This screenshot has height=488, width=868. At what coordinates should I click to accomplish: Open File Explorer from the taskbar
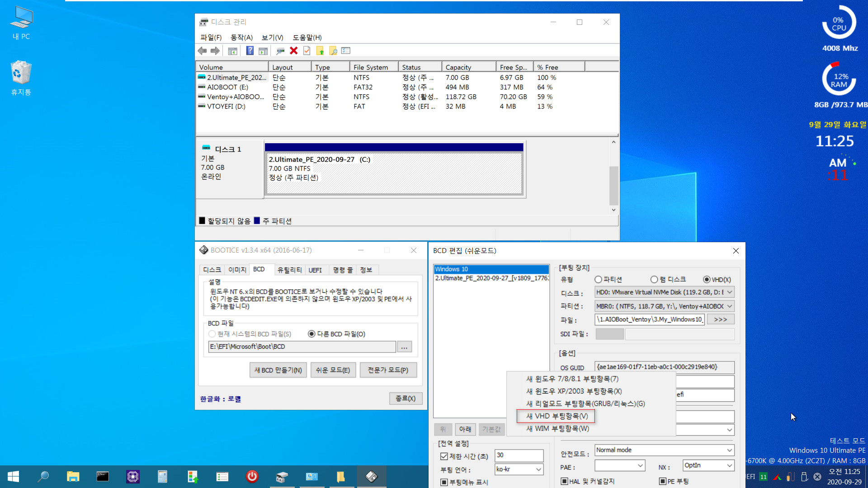tap(73, 477)
